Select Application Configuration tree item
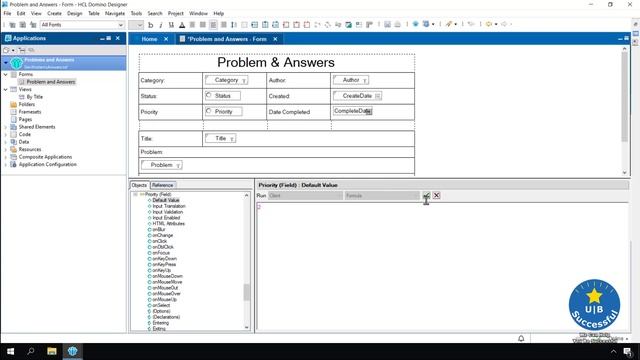 pyautogui.click(x=47, y=164)
